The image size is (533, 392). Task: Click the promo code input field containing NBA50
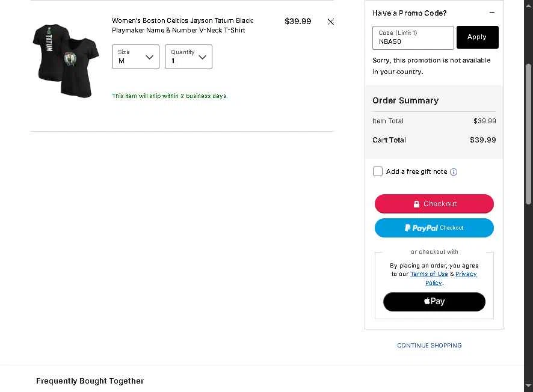[x=413, y=38]
